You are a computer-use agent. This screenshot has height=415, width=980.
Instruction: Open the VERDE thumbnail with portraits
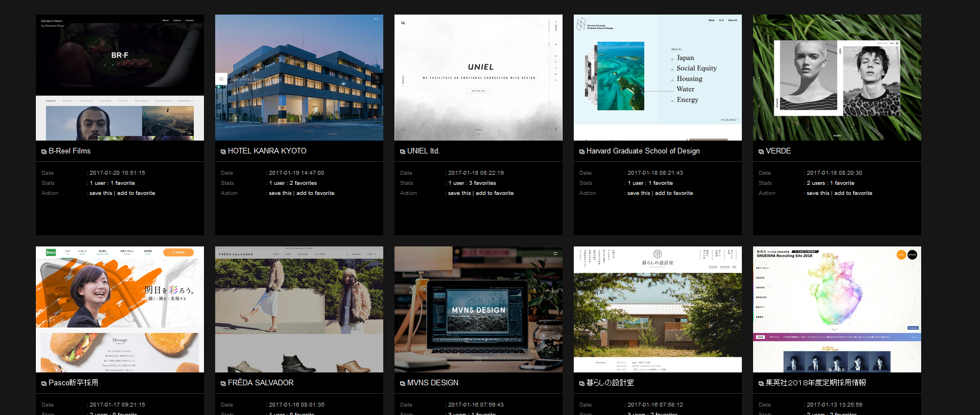pos(837,77)
